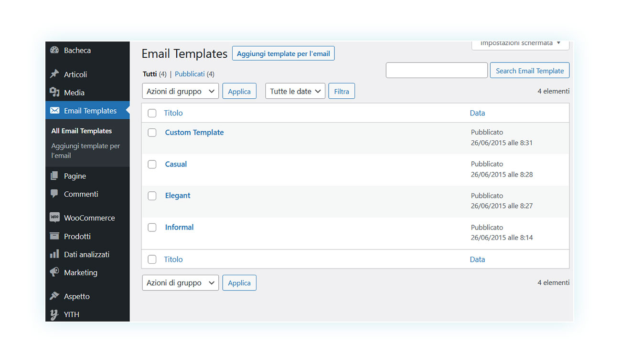Tick the Elegant row checkbox
The height and width of the screenshot is (364, 621).
[x=152, y=196]
